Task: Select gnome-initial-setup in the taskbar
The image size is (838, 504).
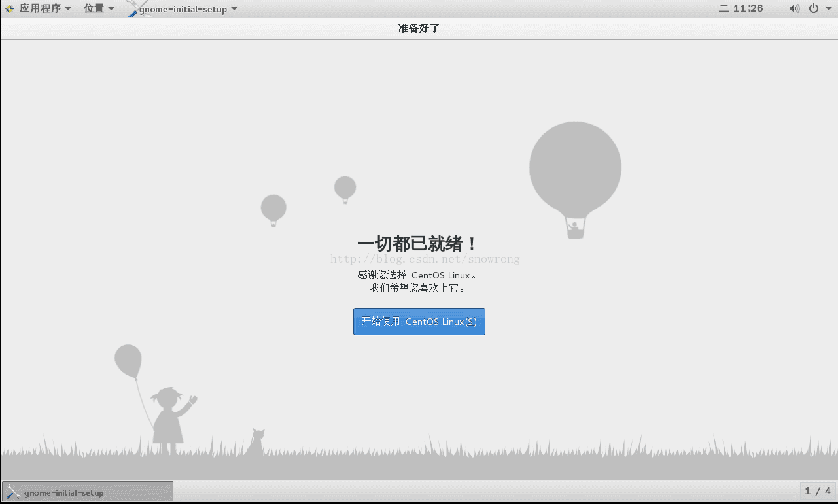Action: (88, 492)
